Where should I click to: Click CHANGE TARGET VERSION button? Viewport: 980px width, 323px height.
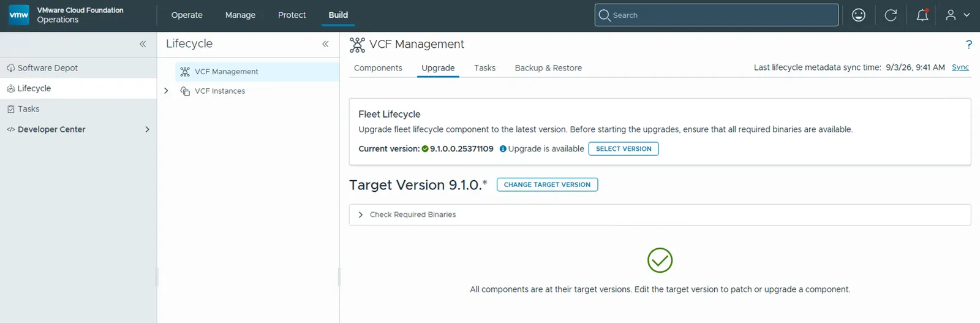pos(547,184)
